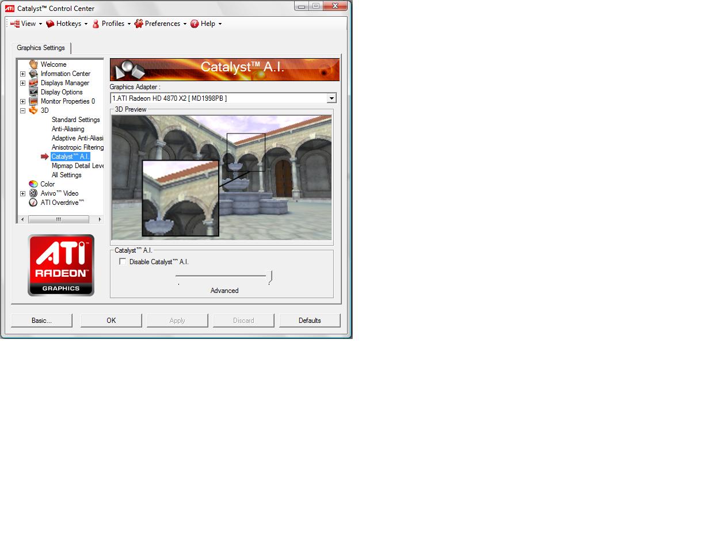The width and height of the screenshot is (728, 560).
Task: Open Mipmap Detail Level page
Action: pyautogui.click(x=77, y=166)
